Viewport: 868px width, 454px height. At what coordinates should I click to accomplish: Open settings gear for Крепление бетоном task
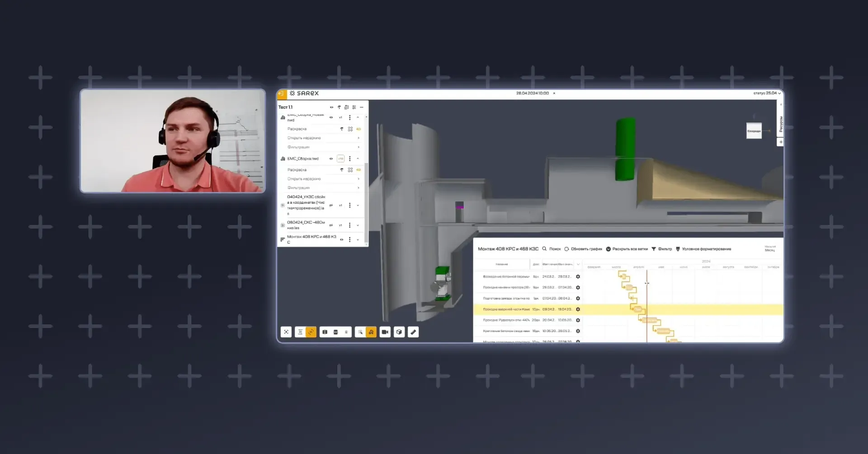pyautogui.click(x=578, y=331)
